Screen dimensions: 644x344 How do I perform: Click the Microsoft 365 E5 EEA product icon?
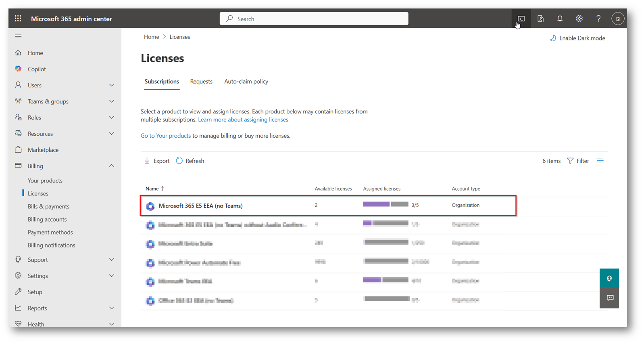(150, 206)
